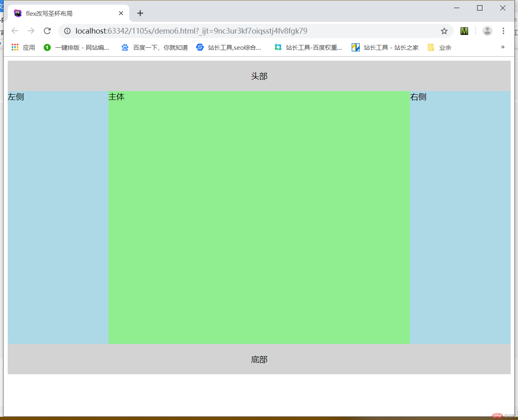Viewport: 518px width, 420px height.
Task: Click the 底部 footer text
Action: click(x=259, y=360)
